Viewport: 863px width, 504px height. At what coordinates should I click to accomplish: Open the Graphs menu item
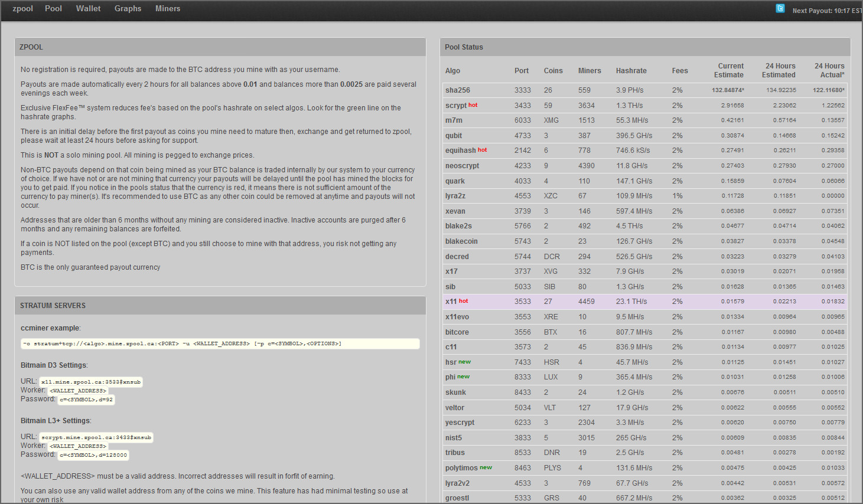point(128,8)
